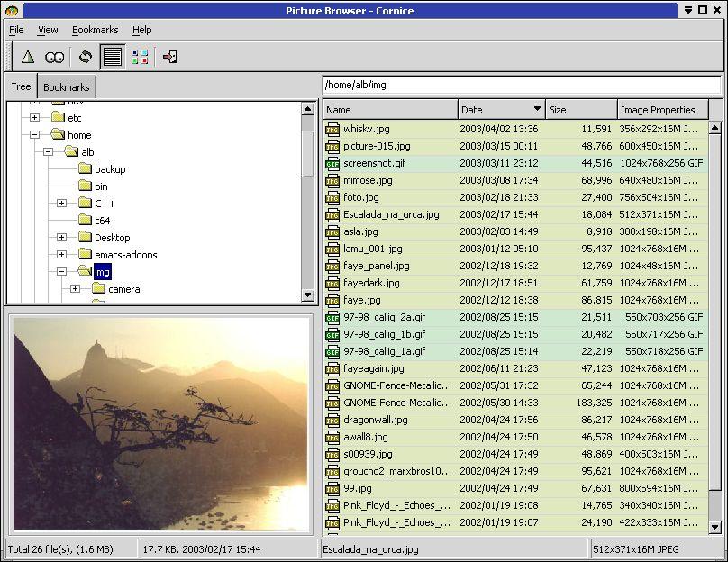Select the Desktop folder in tree
Screen dimensions: 728x562
coord(112,238)
